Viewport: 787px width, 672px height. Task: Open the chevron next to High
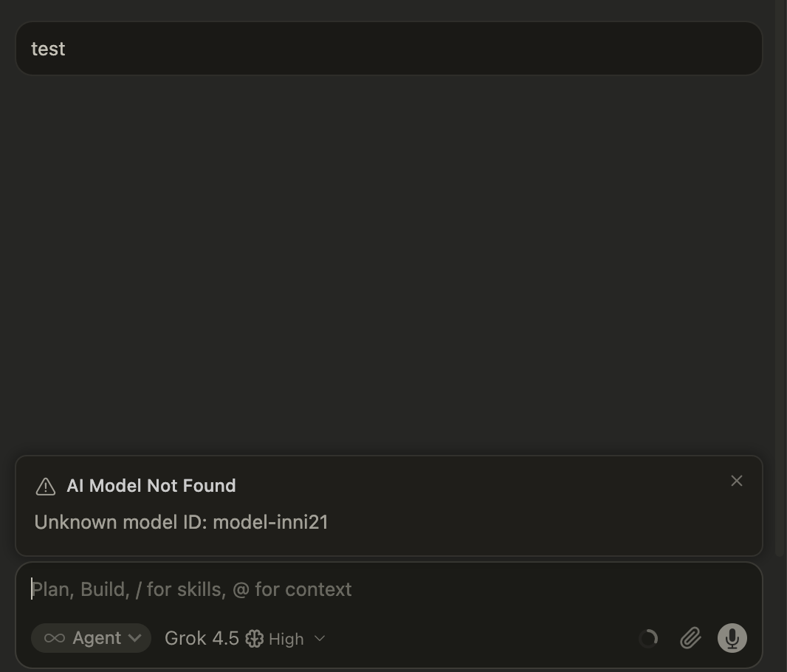click(x=320, y=638)
